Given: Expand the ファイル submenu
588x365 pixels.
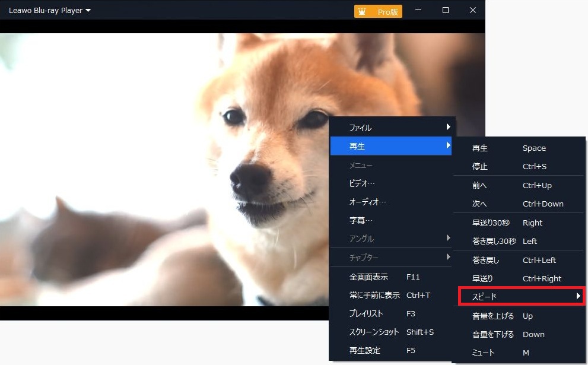Looking at the screenshot, I should (x=392, y=128).
